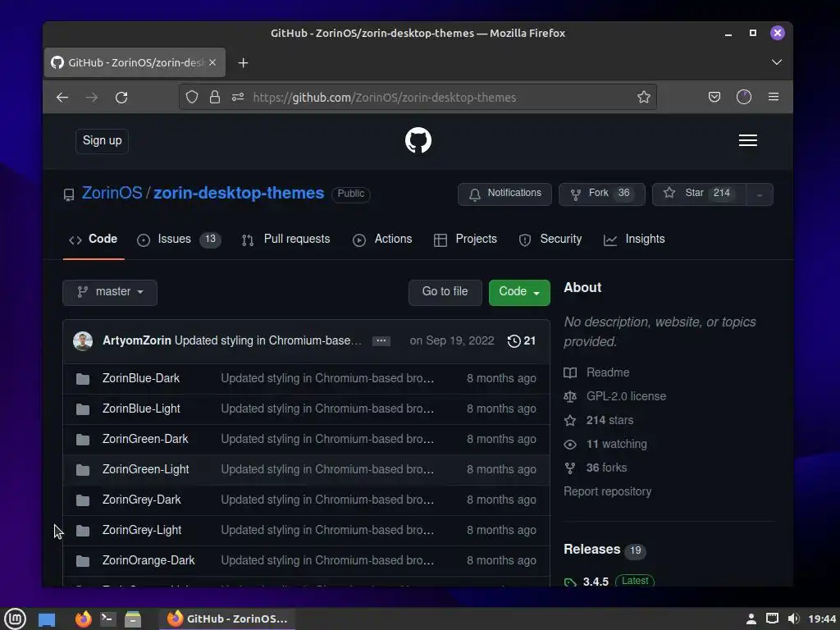Expand the Star lists dropdown arrow

(x=759, y=194)
